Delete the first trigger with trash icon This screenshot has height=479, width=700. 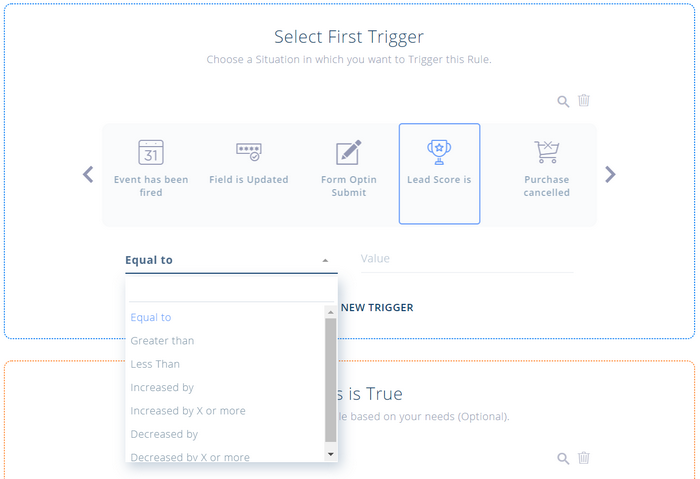point(584,100)
